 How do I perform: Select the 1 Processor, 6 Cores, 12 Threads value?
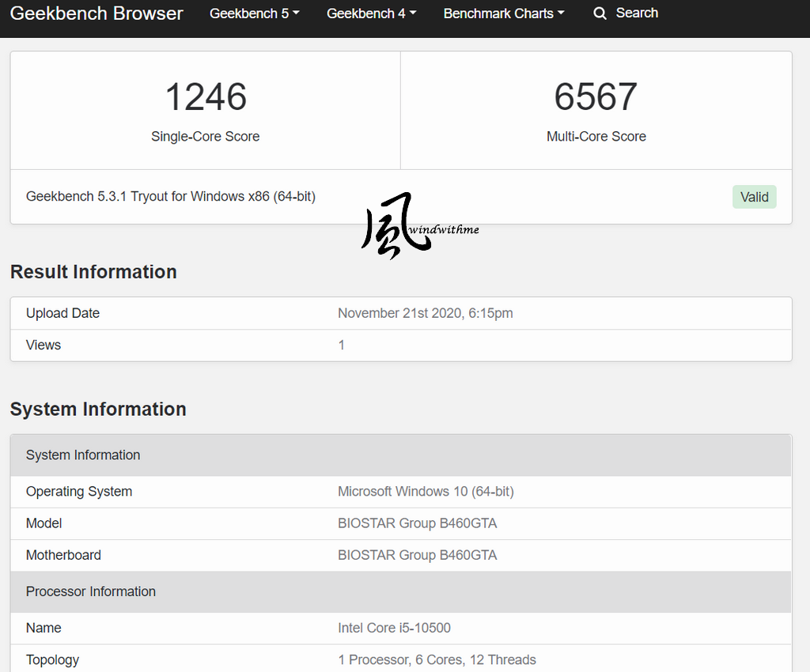pos(437,660)
